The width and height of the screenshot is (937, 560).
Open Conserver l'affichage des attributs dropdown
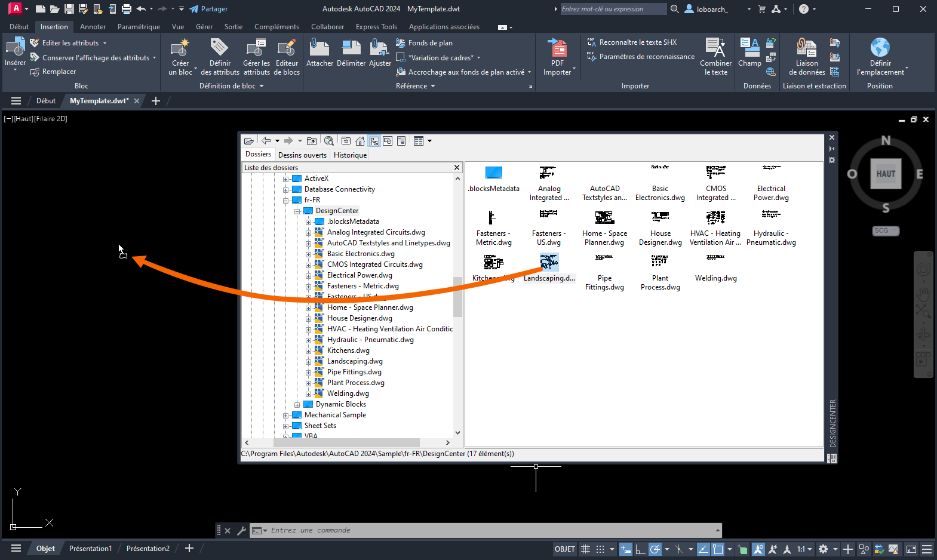pos(154,58)
